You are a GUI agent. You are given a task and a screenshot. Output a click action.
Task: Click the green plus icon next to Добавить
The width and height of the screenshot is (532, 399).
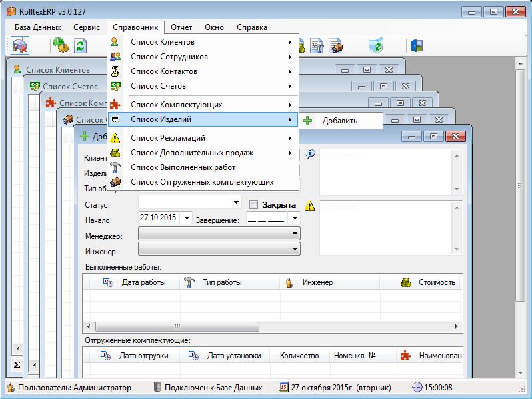[x=307, y=121]
